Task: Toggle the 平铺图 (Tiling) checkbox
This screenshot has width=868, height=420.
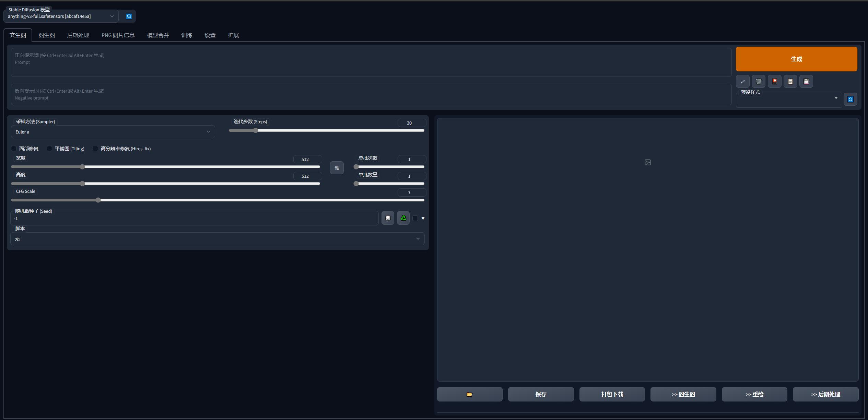Action: tap(49, 149)
